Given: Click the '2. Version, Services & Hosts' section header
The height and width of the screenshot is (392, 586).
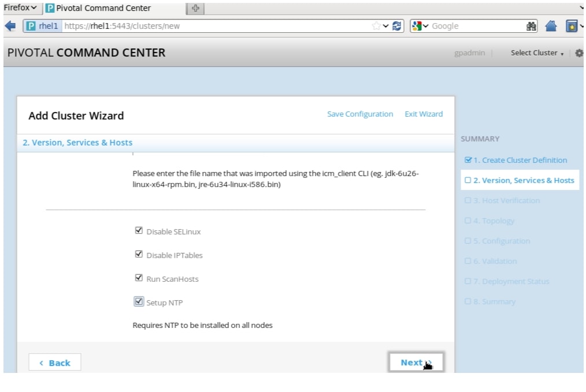Looking at the screenshot, I should [77, 143].
